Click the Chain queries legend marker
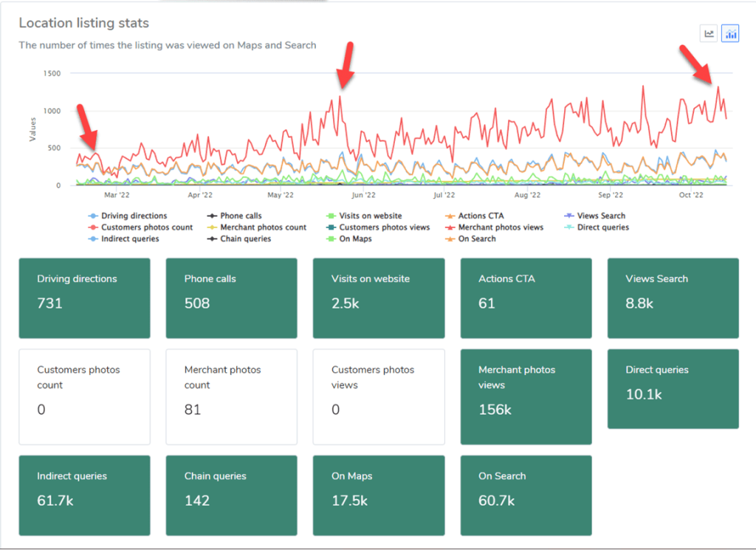756x550 pixels. point(212,239)
